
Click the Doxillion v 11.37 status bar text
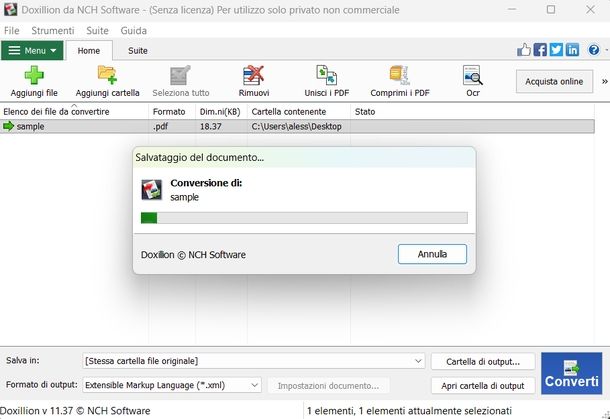[x=75, y=411]
